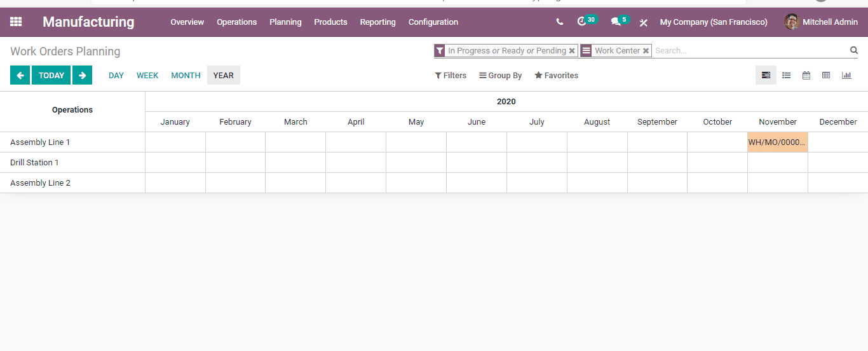Switch scale to MONTH
Screen dimensions: 868x351
[186, 75]
